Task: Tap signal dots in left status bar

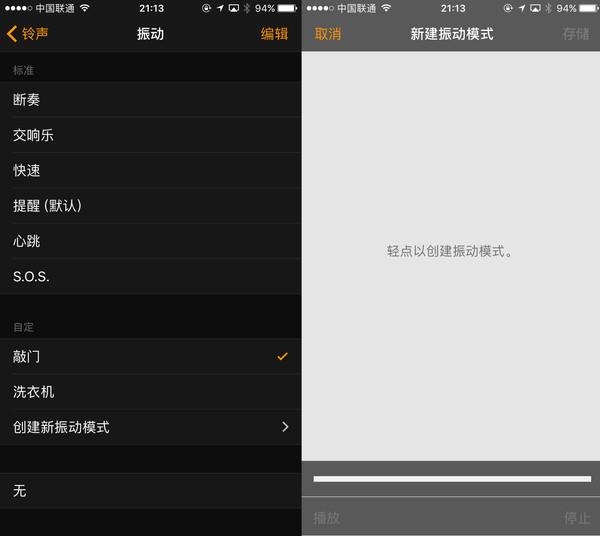Action: coord(18,8)
